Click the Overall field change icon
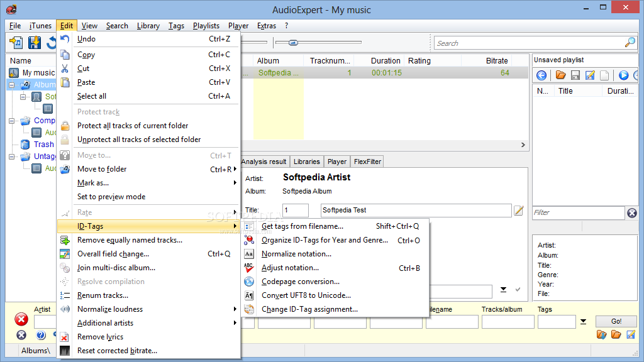Screen dimensions: 644x362 65,254
